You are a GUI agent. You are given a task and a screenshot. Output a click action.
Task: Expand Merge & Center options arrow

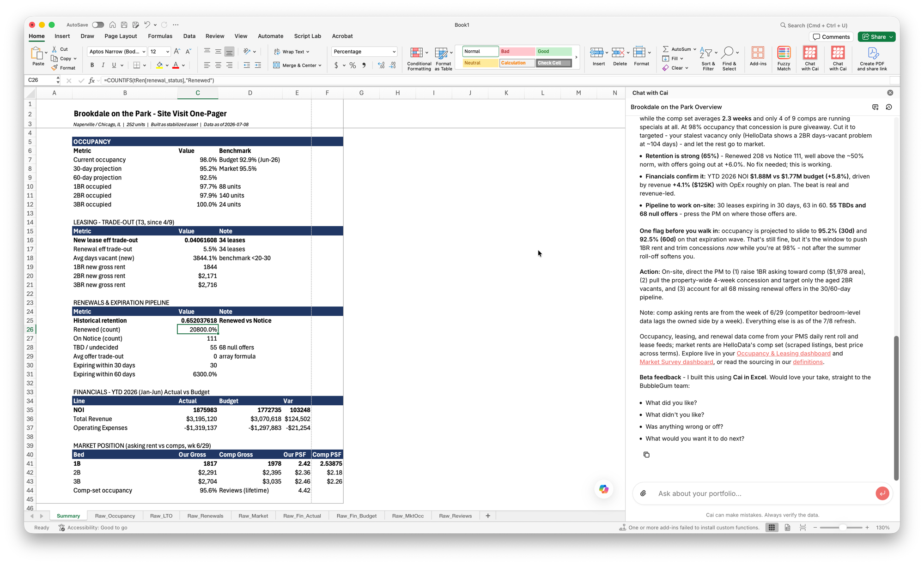(x=320, y=66)
